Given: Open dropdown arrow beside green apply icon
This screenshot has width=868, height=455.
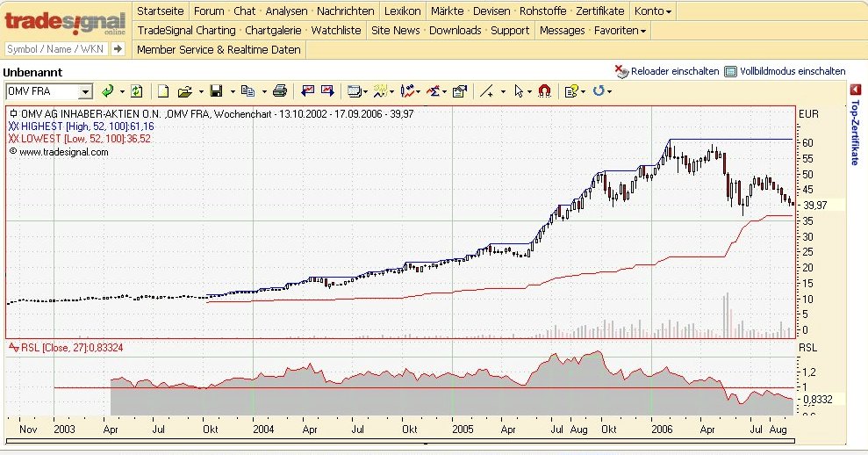Looking at the screenshot, I should coord(122,91).
